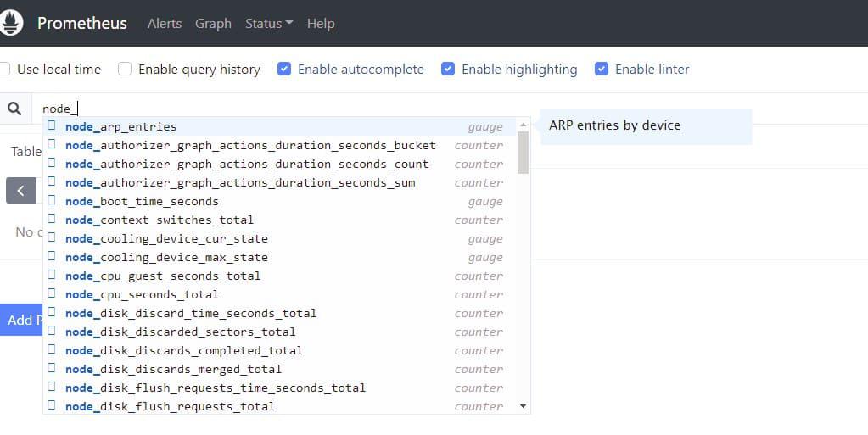Viewport: 868px width, 435px height.
Task: Click the icon beside node_cpu_seconds_total
Action: 52,294
